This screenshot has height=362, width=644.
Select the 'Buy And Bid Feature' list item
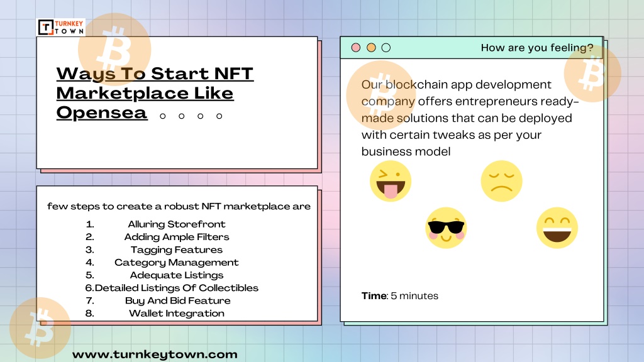click(x=177, y=300)
